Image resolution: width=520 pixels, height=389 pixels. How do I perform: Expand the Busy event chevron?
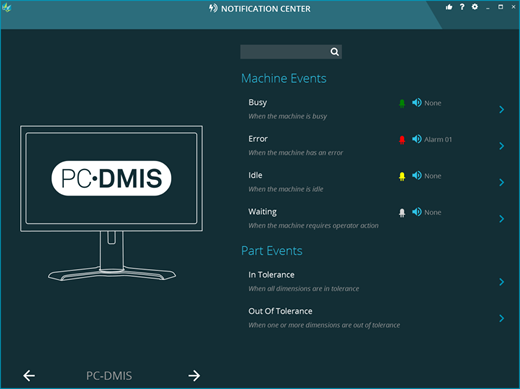click(x=501, y=109)
